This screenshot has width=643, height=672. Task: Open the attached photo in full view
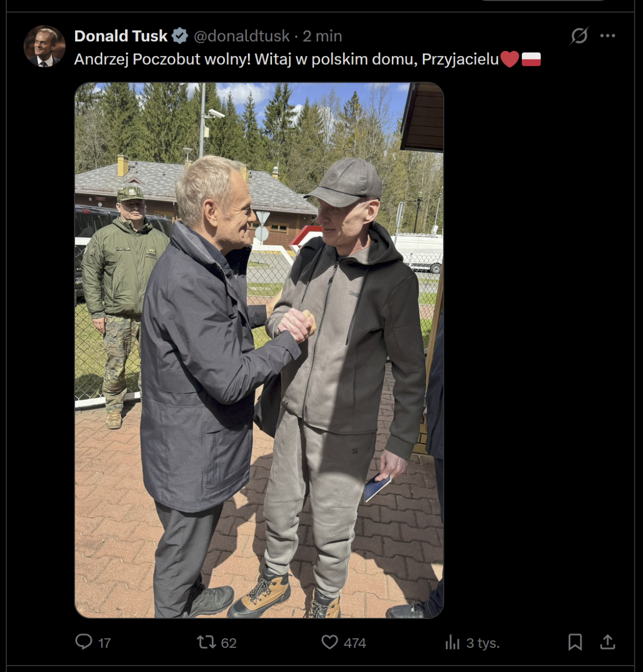pyautogui.click(x=259, y=350)
